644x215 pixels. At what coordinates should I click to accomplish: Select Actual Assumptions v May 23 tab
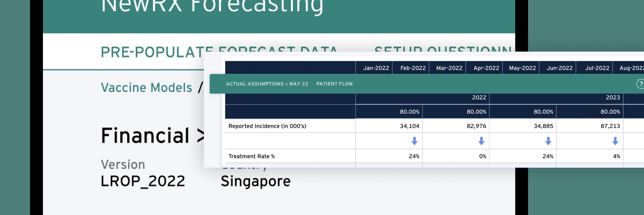pos(267,84)
